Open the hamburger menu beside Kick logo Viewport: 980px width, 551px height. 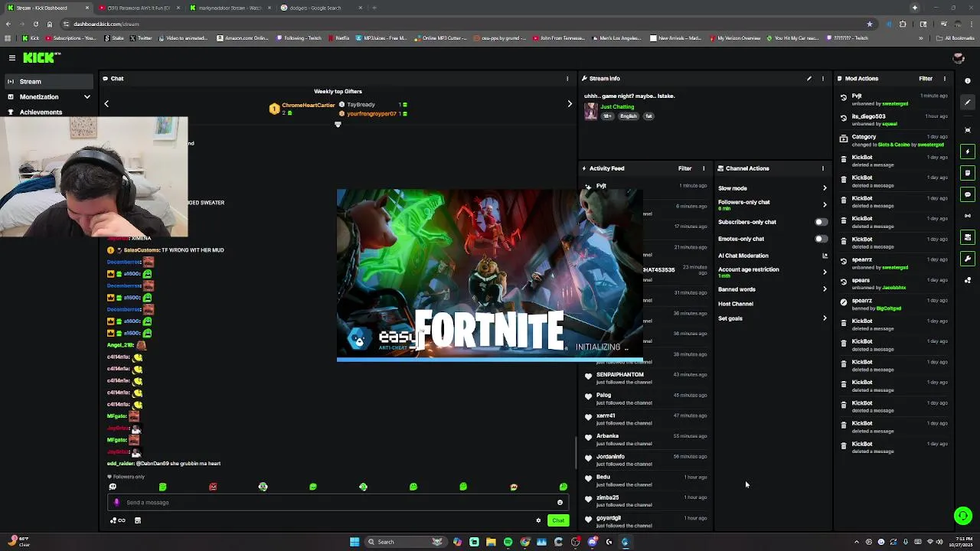pos(12,57)
